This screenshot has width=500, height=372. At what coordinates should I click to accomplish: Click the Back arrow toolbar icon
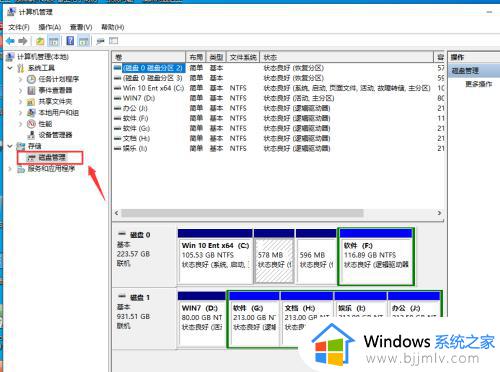click(x=10, y=41)
